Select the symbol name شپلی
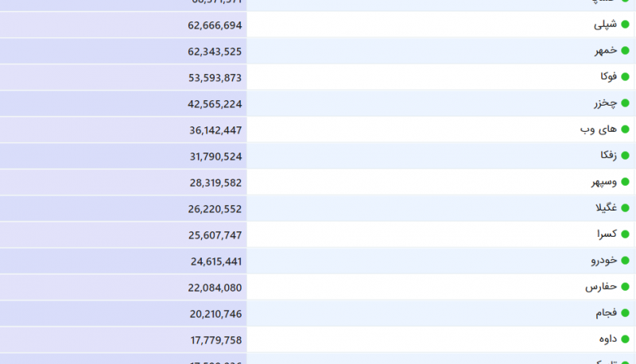Screen dimensions: 636x364 click(605, 25)
